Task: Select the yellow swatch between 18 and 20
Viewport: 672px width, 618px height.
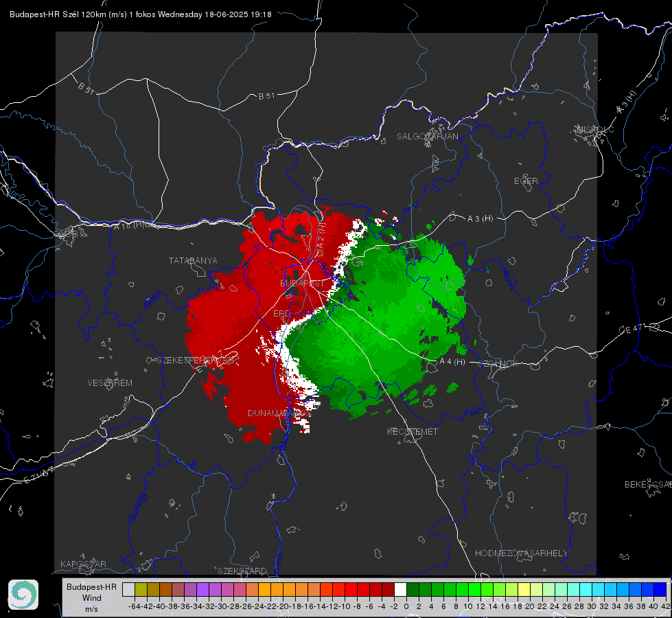Action: coord(524,589)
